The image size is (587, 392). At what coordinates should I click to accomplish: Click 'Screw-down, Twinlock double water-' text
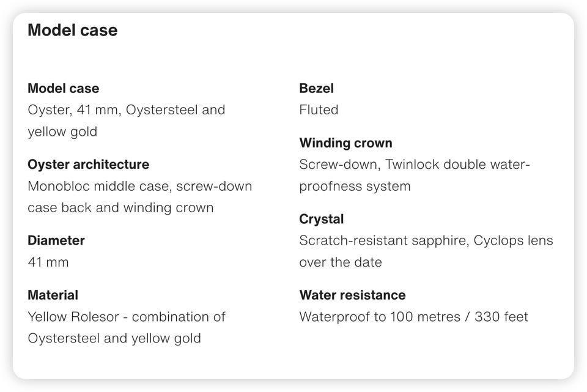tap(415, 165)
